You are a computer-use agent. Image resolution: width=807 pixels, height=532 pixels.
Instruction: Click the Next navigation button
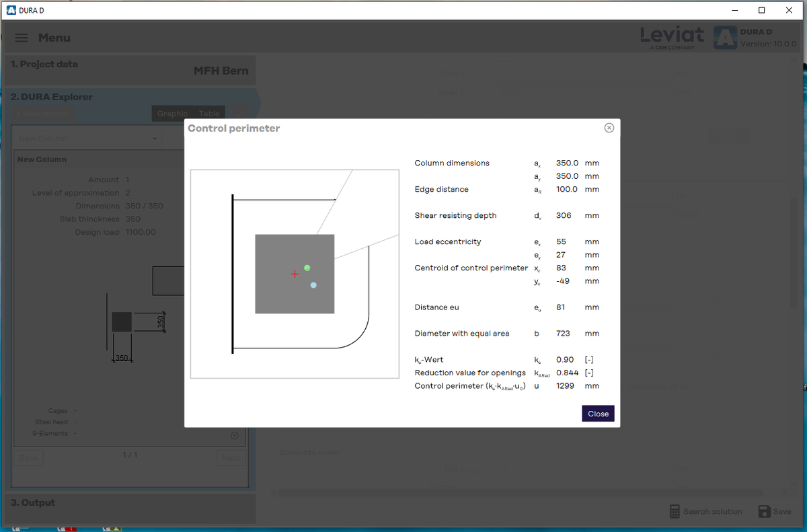coord(231,457)
